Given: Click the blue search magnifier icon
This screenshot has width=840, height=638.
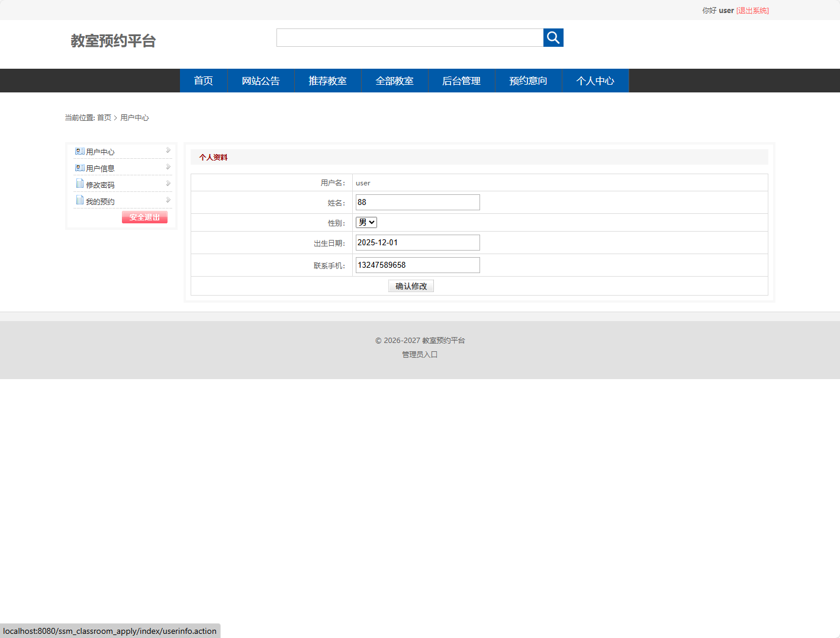Looking at the screenshot, I should pos(553,37).
